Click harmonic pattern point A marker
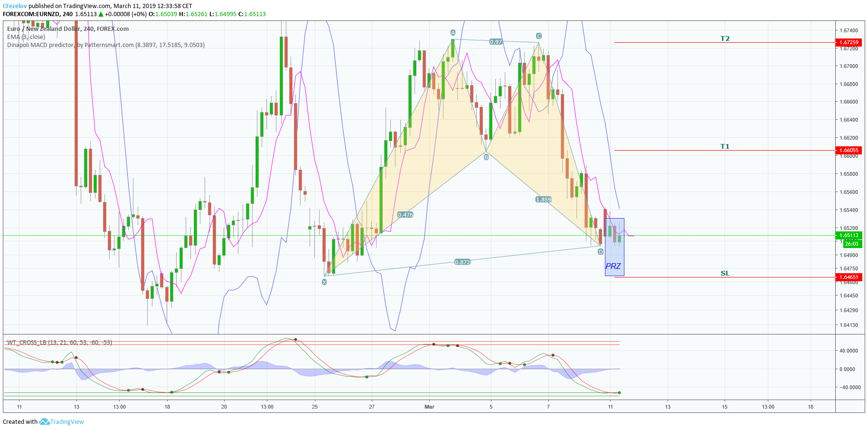 453,33
